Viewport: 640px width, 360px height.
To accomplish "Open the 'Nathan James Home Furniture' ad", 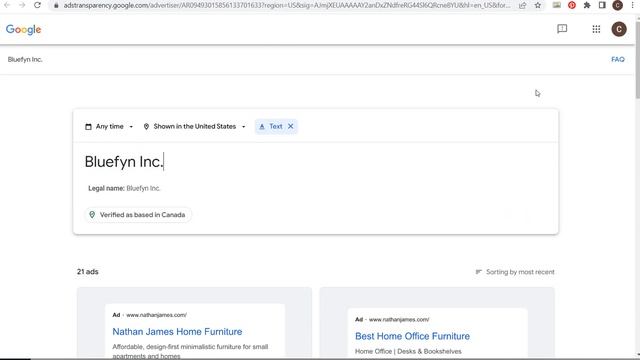I will (x=177, y=332).
